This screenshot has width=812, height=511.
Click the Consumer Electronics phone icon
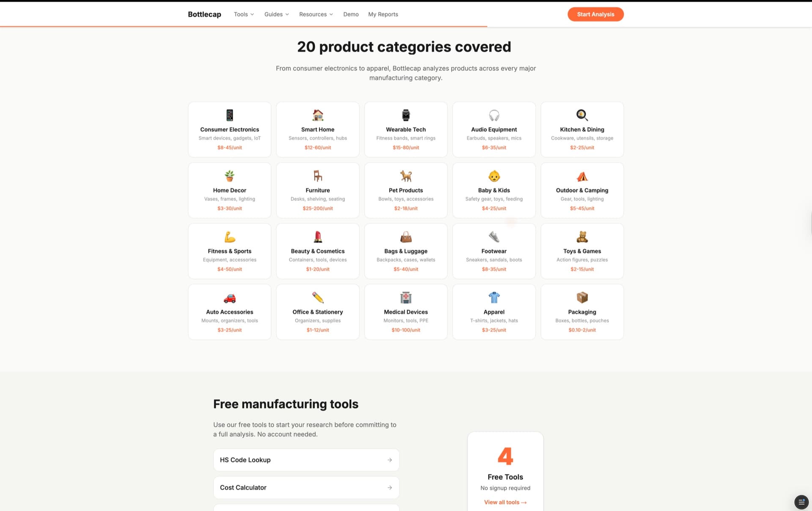tap(230, 115)
